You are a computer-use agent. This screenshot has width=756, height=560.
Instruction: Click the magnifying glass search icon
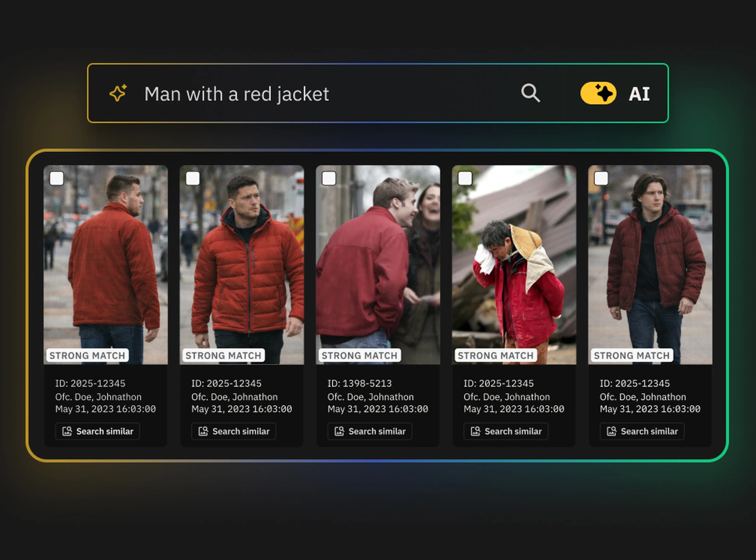[530, 93]
